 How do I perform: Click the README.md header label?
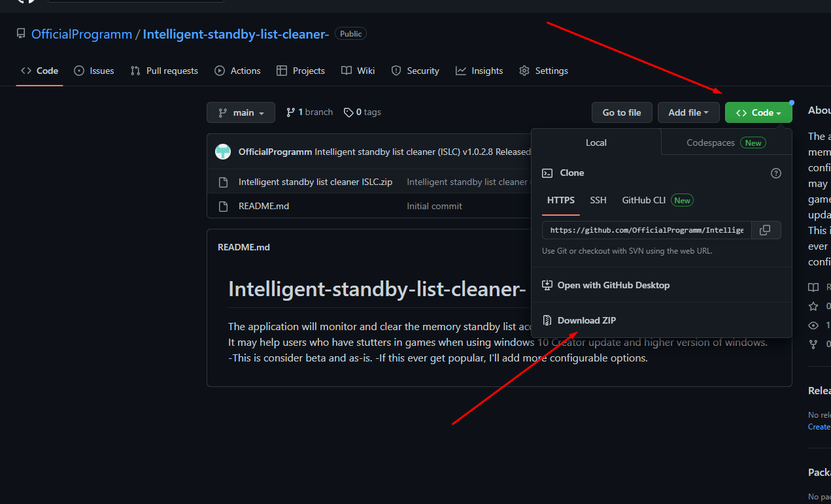(x=244, y=247)
